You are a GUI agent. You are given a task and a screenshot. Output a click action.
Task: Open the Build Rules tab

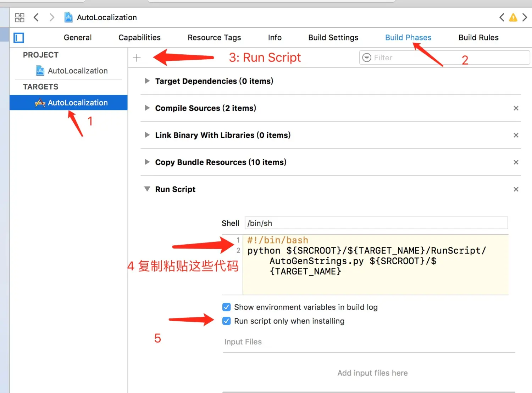tap(478, 38)
